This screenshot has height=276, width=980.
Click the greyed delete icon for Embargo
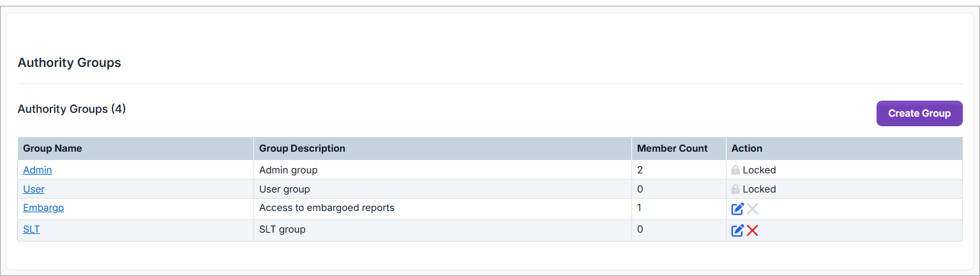(753, 209)
